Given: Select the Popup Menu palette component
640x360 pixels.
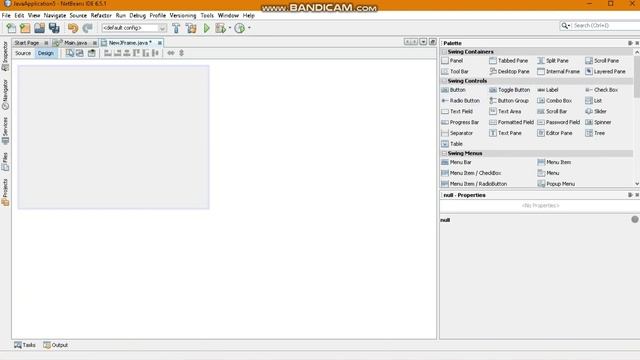Looking at the screenshot, I should [556, 184].
